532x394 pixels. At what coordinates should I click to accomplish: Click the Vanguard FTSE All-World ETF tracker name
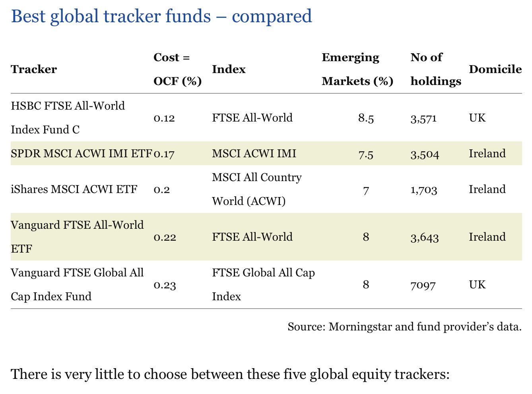(77, 237)
